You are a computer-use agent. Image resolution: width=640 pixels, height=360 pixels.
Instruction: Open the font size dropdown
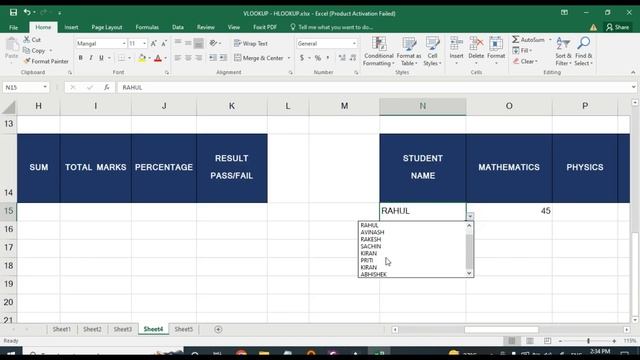coord(144,43)
